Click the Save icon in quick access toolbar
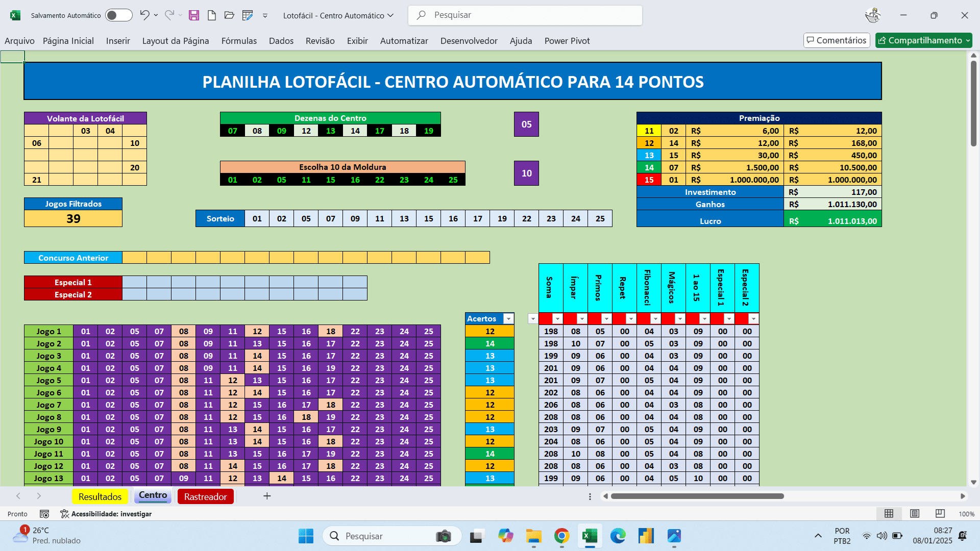This screenshot has width=980, height=551. pos(193,15)
